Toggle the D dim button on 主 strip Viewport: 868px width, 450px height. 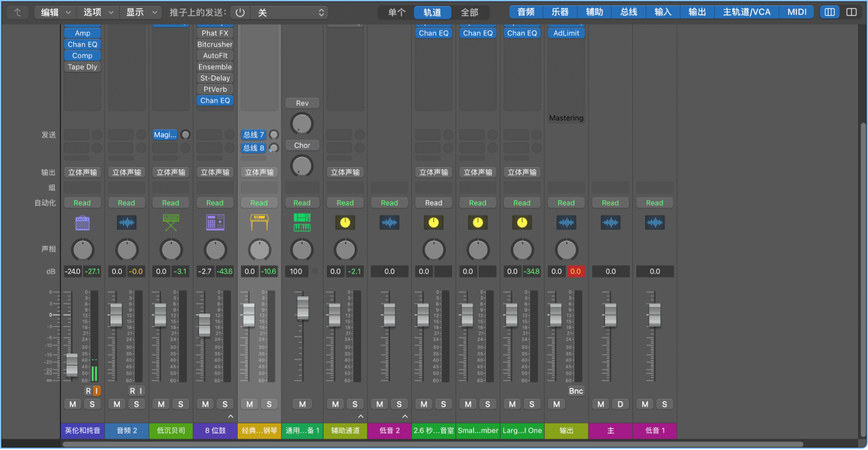[620, 404]
